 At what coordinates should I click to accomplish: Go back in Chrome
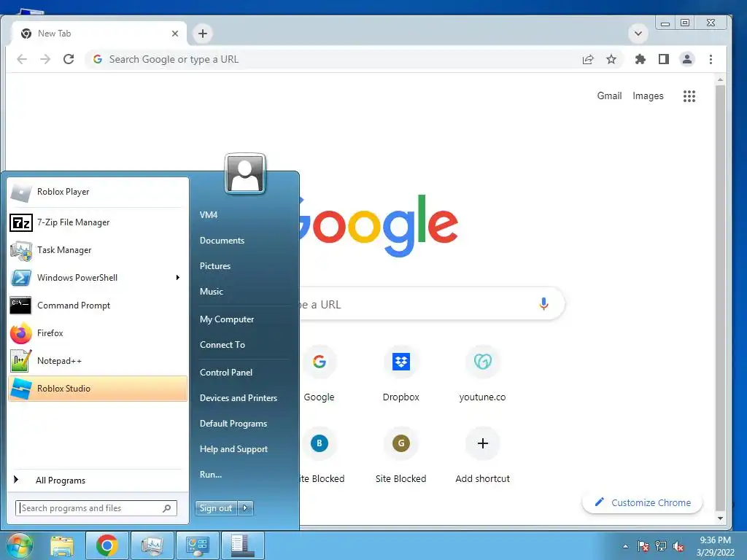pyautogui.click(x=22, y=59)
